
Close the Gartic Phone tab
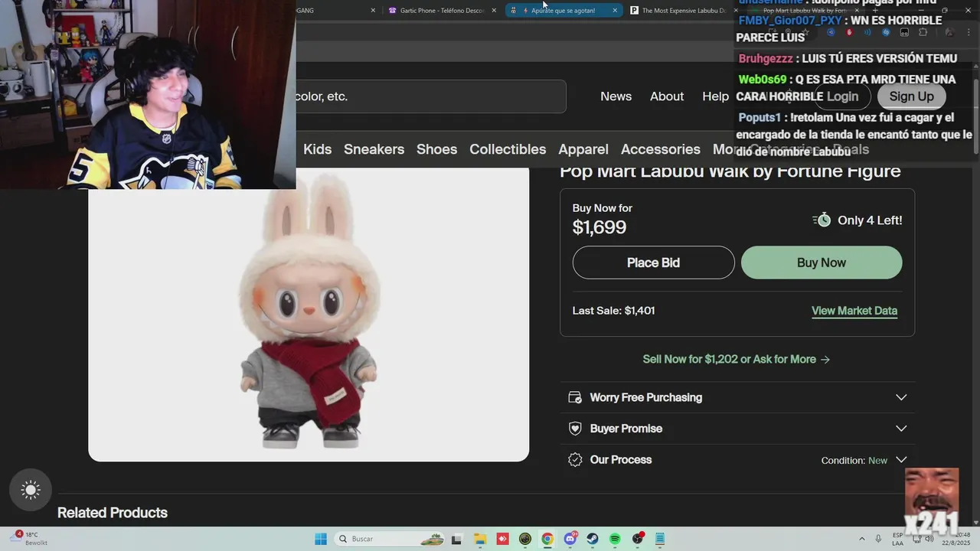coord(494,10)
